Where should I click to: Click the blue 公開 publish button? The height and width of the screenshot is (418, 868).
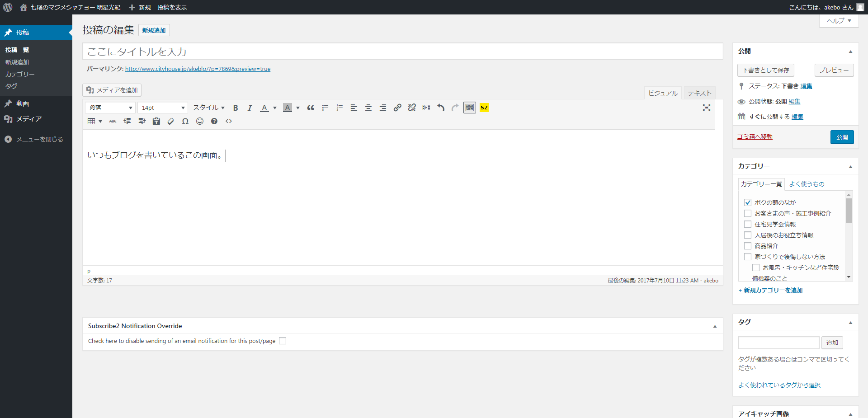[x=842, y=137]
